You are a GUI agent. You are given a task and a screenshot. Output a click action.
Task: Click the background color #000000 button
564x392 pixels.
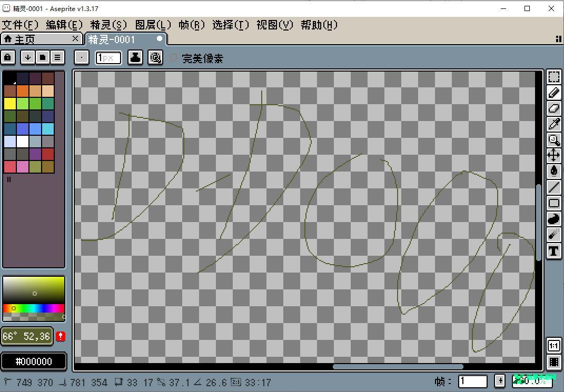tap(34, 361)
